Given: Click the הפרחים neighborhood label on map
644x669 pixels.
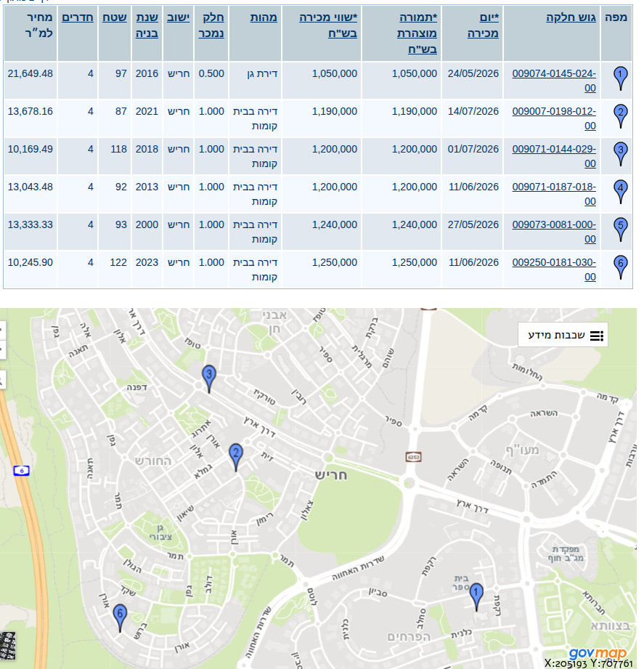Looking at the screenshot, I should pos(409,637).
